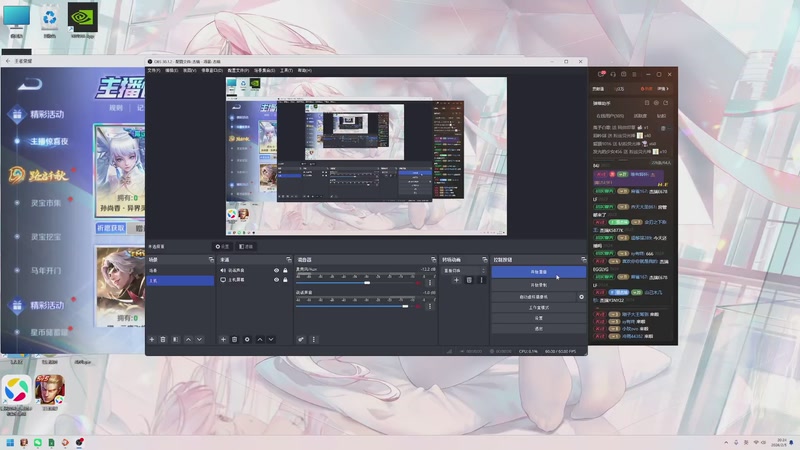The width and height of the screenshot is (800, 450).
Task: Pop out the scenes dock panel
Action: pos(211,260)
